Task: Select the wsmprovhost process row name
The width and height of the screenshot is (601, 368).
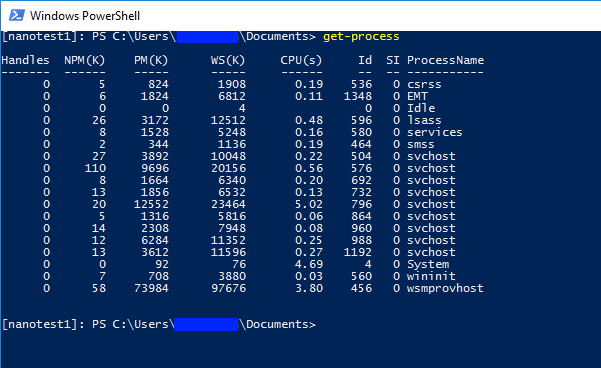Action: pyautogui.click(x=445, y=288)
